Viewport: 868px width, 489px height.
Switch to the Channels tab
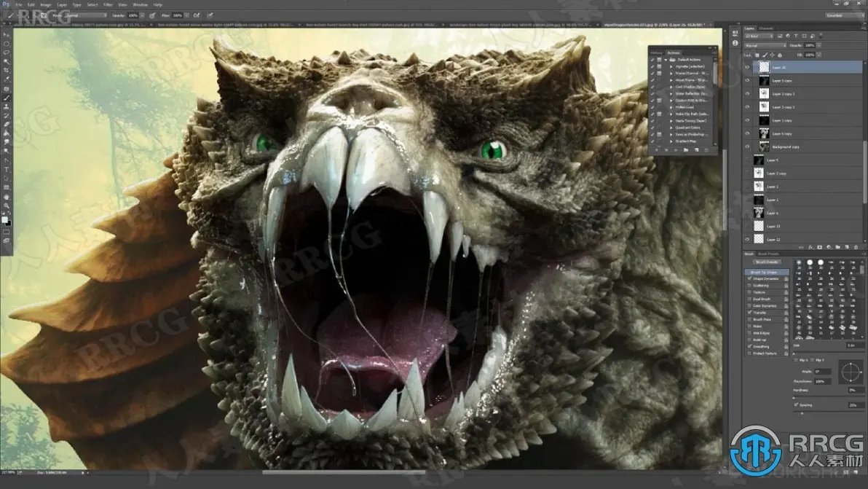(x=765, y=28)
